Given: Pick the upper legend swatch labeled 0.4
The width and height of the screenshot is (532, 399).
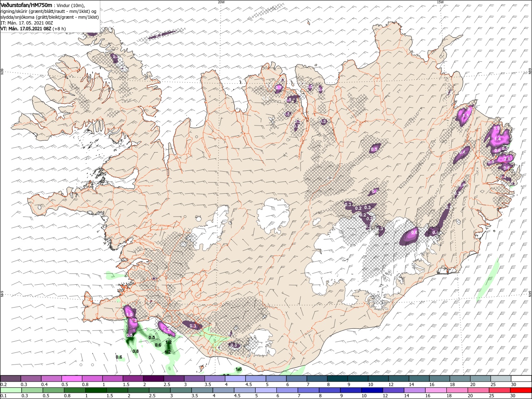Looking at the screenshot, I should [51, 378].
